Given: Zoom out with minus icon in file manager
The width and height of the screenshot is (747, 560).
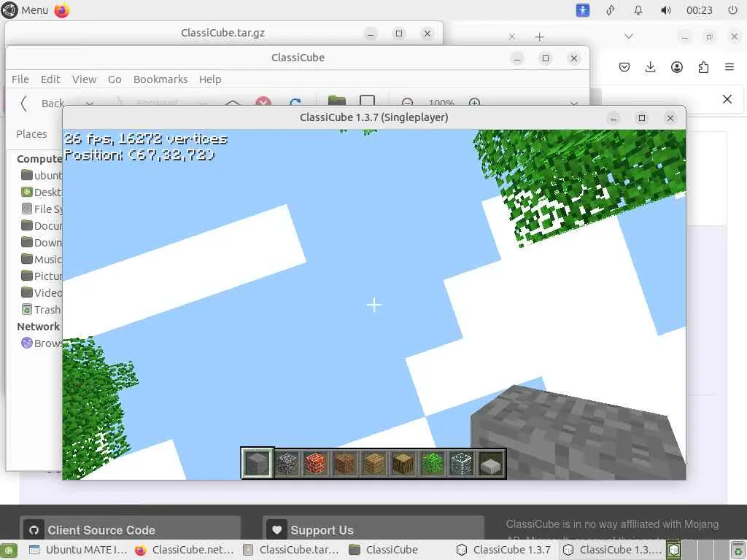Looking at the screenshot, I should click(407, 102).
